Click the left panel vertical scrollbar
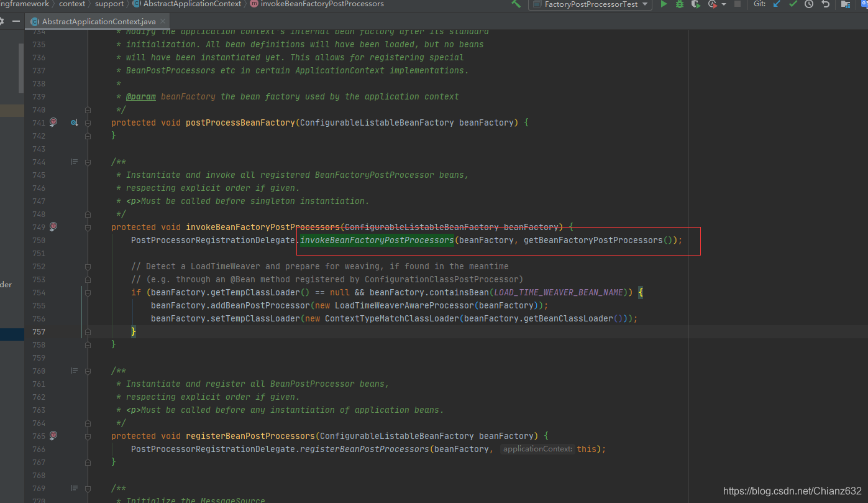Image resolution: width=868 pixels, height=503 pixels. 21,68
